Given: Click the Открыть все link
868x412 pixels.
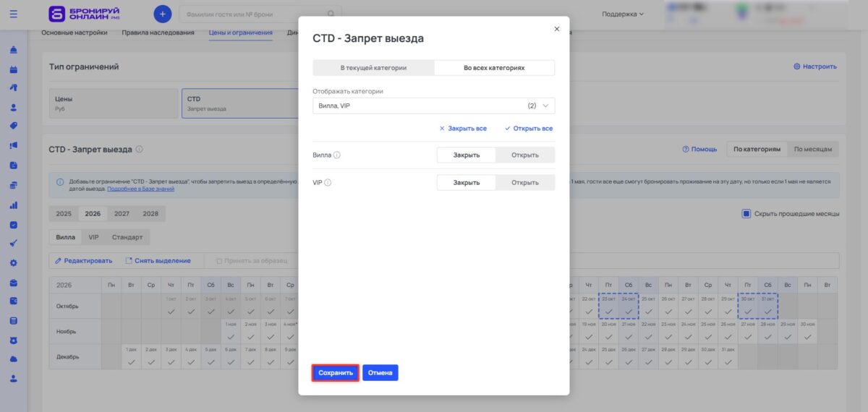Looking at the screenshot, I should (x=529, y=128).
